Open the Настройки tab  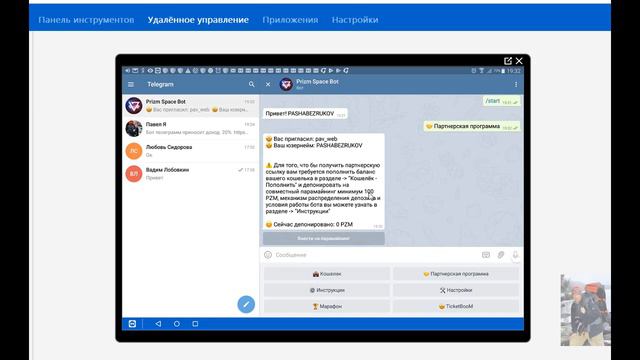tap(355, 20)
